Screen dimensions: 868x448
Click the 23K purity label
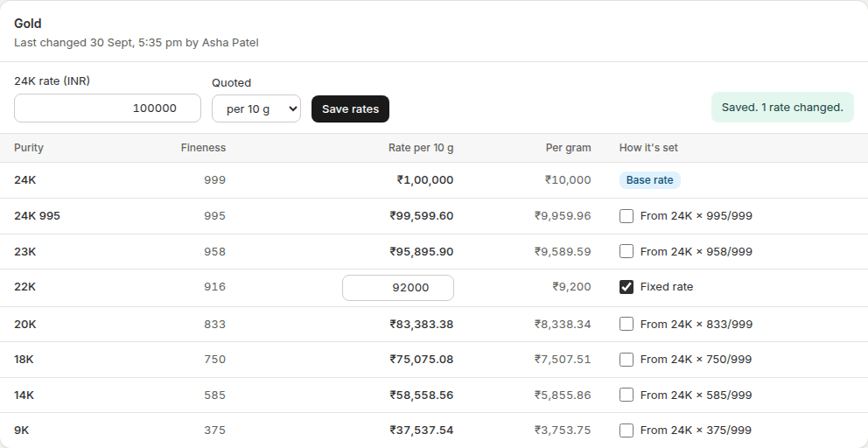click(24, 251)
